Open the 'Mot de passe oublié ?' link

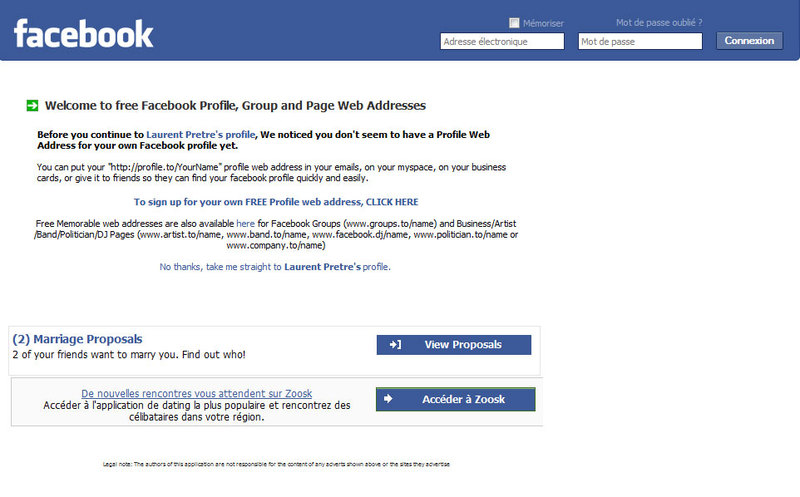click(659, 22)
